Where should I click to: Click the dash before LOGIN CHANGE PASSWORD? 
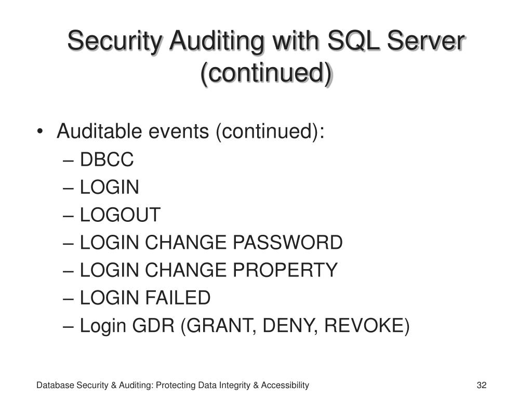pyautogui.click(x=68, y=244)
